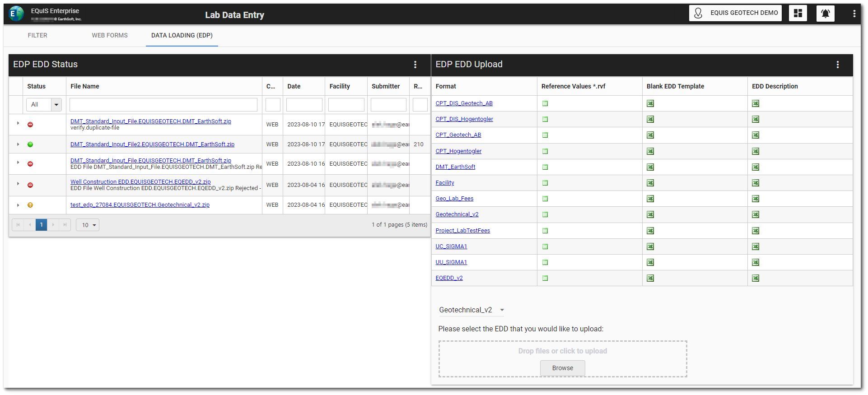Download Blank EDD Template for DMT_EarthSoft
The image size is (868, 395).
click(650, 167)
